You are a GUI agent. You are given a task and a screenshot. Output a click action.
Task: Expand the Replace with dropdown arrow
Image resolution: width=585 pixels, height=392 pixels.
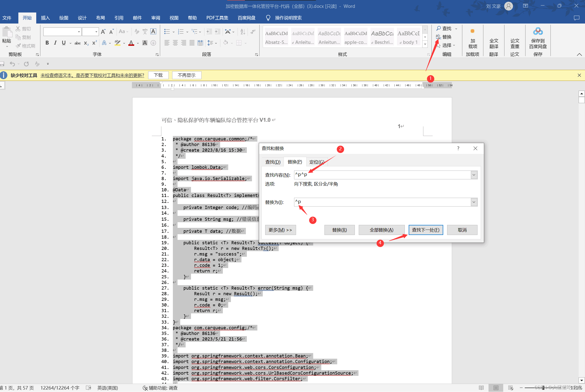[x=474, y=202]
